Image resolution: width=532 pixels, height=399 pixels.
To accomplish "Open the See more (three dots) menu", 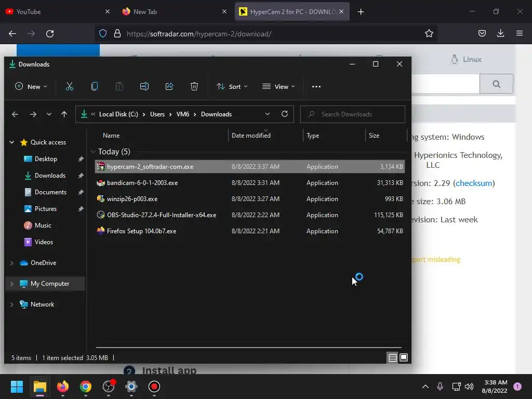I will pos(316,87).
